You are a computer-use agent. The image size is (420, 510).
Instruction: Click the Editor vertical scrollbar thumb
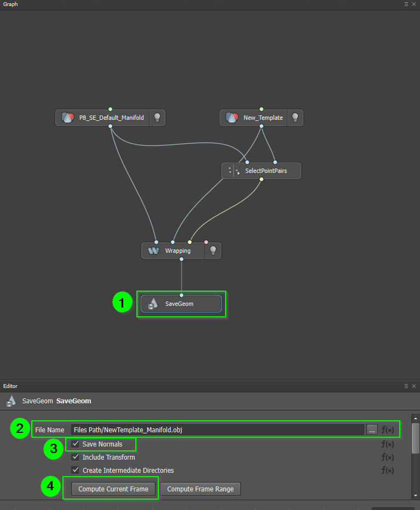click(416, 438)
